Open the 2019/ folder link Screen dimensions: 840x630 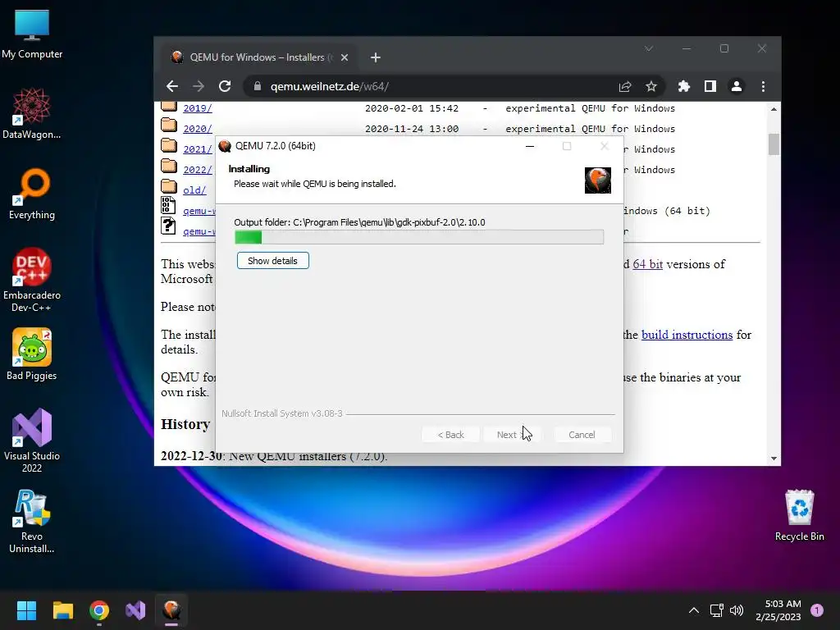pos(198,108)
